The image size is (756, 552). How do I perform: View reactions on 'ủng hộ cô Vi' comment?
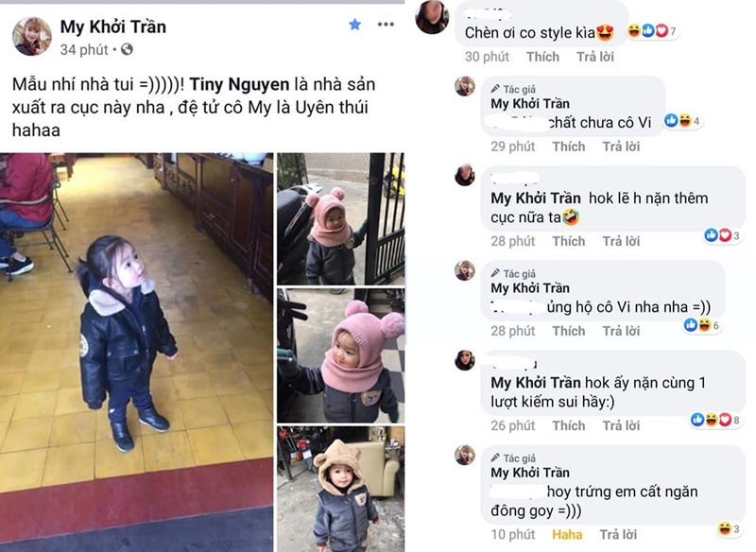tap(702, 325)
